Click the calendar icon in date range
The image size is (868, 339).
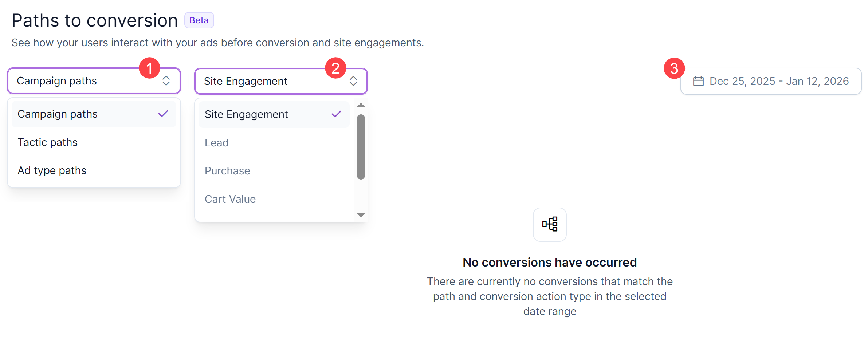(698, 81)
